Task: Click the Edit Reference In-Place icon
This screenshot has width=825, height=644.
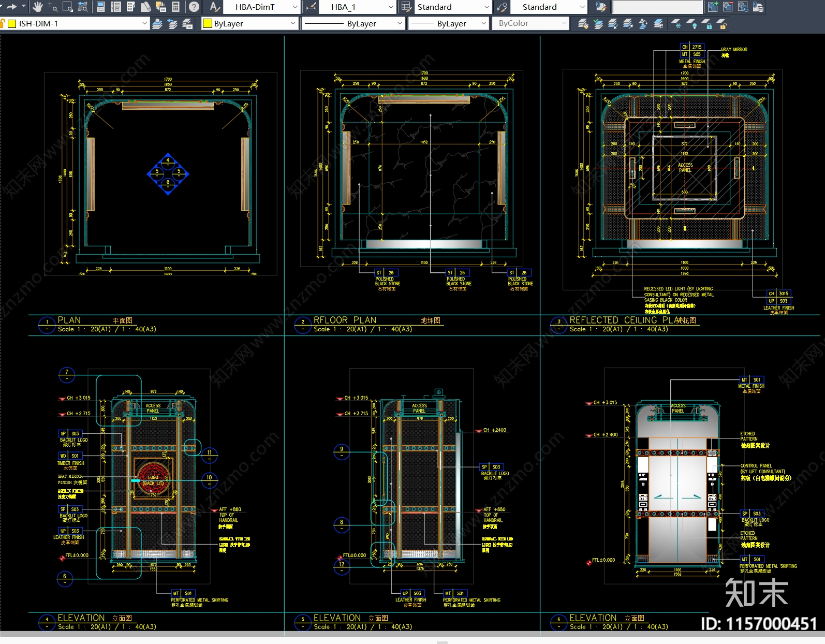Action: click(601, 7)
